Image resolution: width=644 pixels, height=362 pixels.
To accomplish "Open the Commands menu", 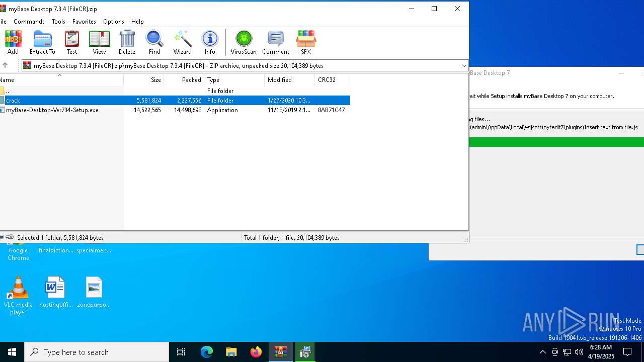I will click(29, 22).
